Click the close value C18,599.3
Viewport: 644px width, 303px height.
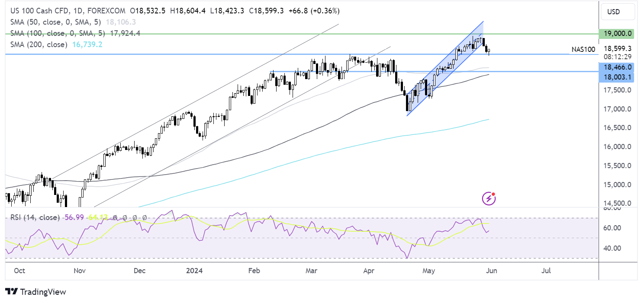coord(267,10)
